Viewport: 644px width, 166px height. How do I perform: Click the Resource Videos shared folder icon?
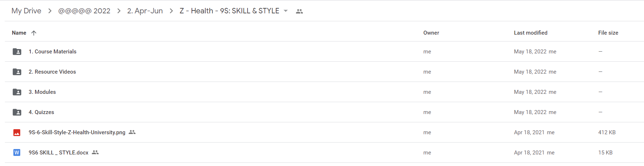tap(17, 72)
